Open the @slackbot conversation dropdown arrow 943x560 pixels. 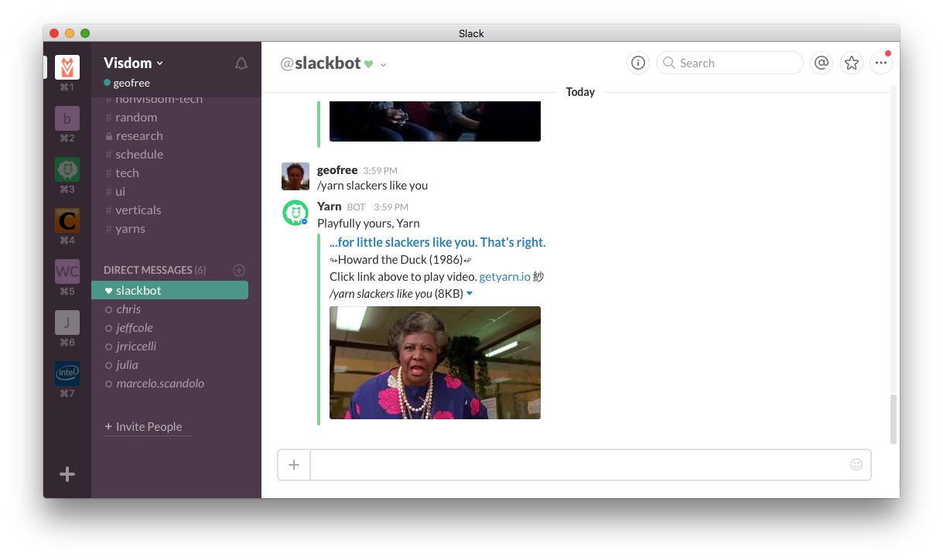[x=384, y=65]
